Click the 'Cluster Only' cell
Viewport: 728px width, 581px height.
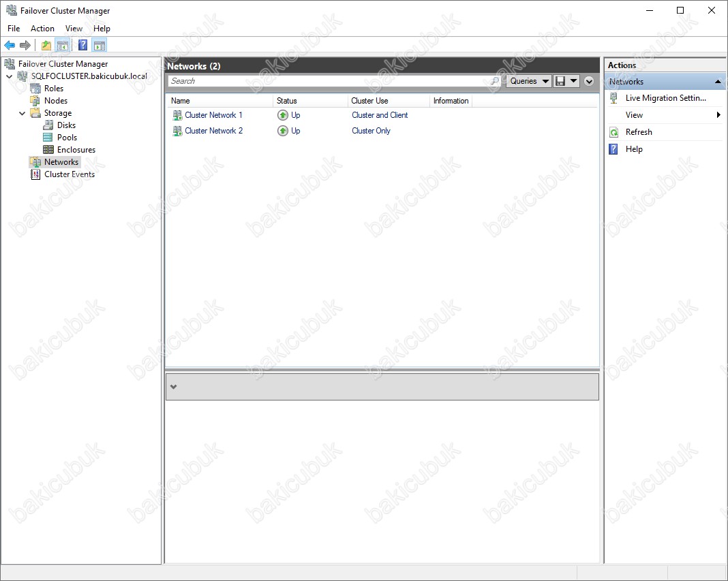(371, 131)
